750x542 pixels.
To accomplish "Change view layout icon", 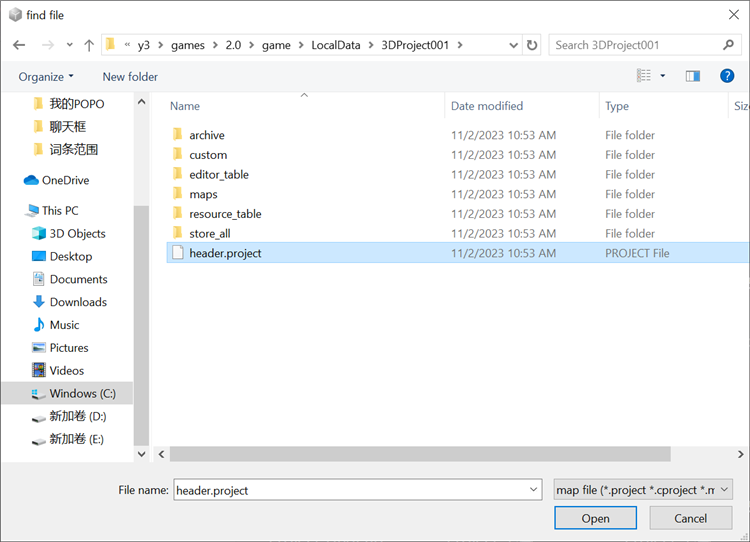I will coord(644,76).
